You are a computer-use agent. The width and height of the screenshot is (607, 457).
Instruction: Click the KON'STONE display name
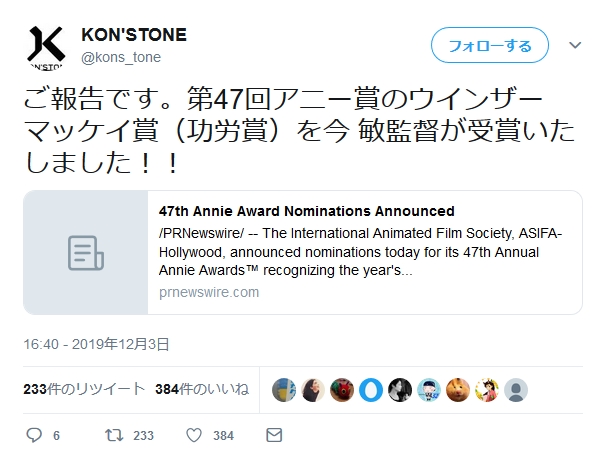tap(134, 36)
